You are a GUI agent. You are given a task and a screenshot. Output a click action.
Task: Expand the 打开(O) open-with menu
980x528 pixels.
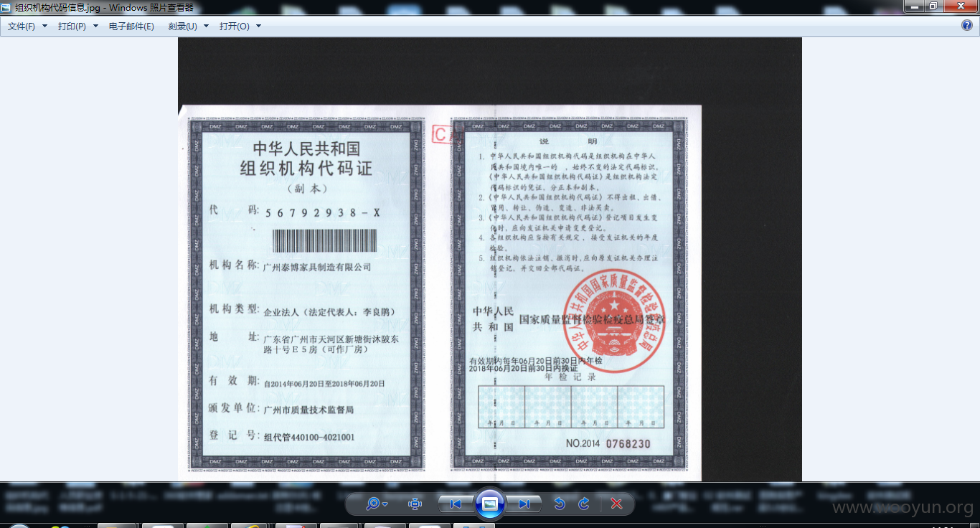tap(240, 26)
